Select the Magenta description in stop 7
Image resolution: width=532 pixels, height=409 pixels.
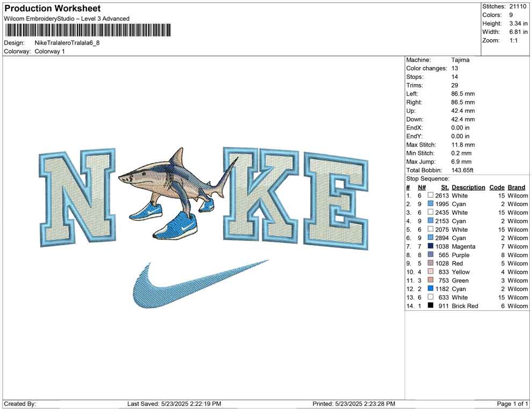click(x=463, y=246)
